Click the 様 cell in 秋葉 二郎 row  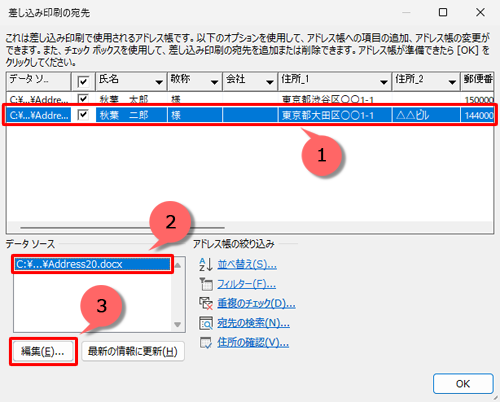point(195,115)
